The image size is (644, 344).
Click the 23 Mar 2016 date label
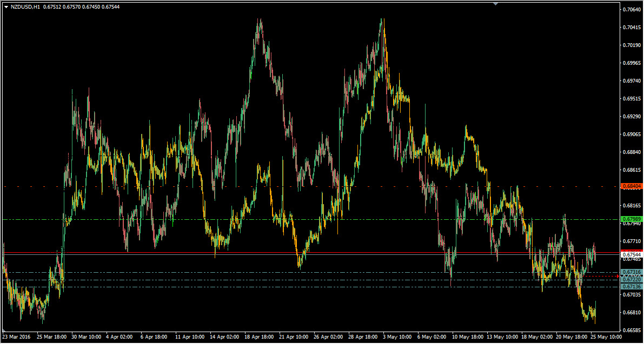tap(17, 336)
